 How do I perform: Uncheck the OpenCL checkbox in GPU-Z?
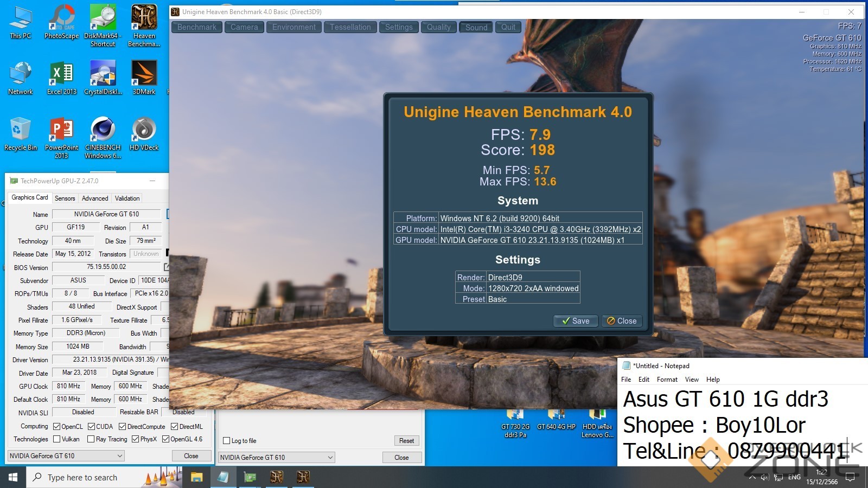[x=56, y=426]
